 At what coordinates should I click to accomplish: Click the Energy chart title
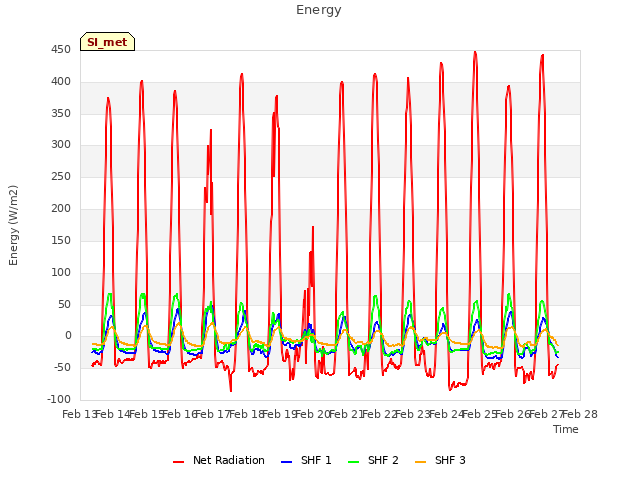click(x=318, y=10)
